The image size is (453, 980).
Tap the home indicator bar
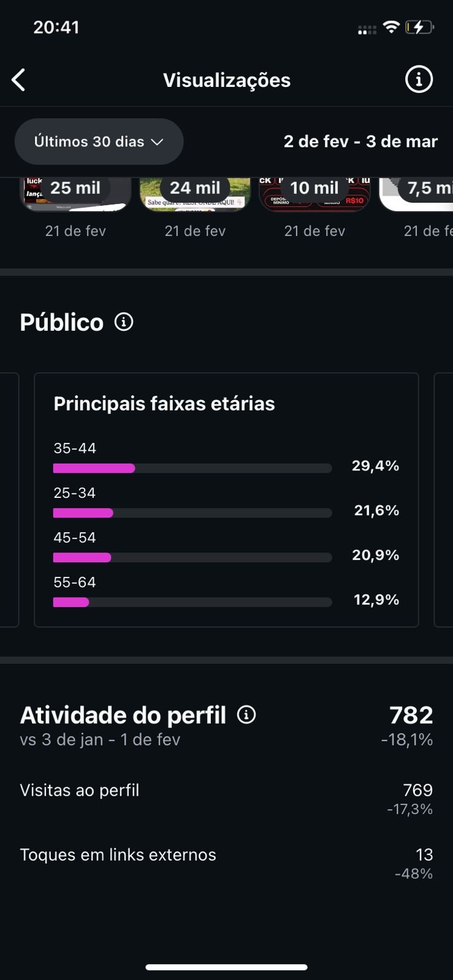pyautogui.click(x=226, y=967)
